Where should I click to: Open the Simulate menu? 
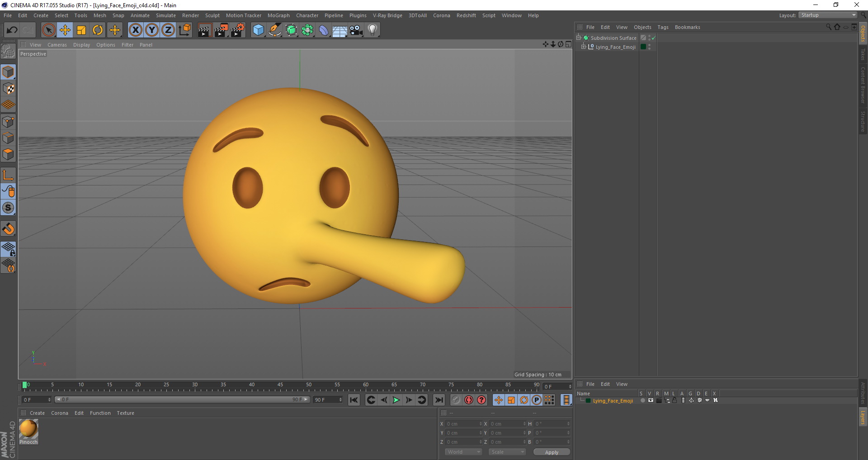(x=166, y=15)
